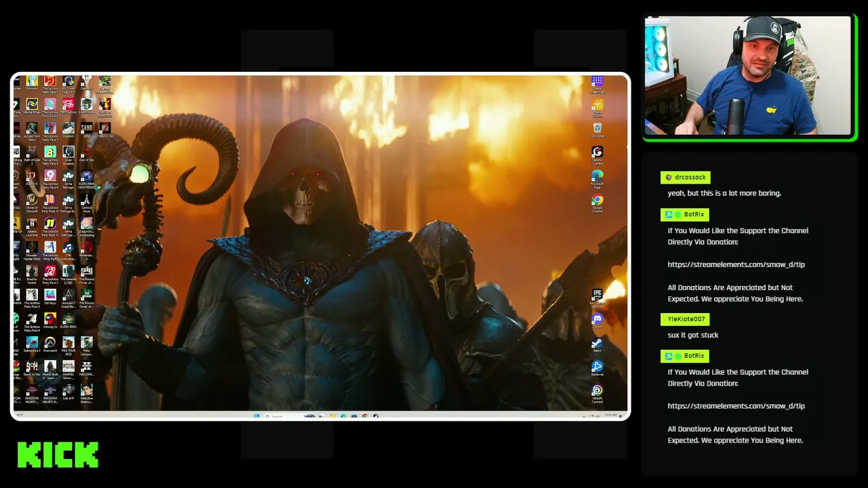This screenshot has width=868, height=488.
Task: Open the second streamelements tip link in chat
Action: click(x=736, y=406)
